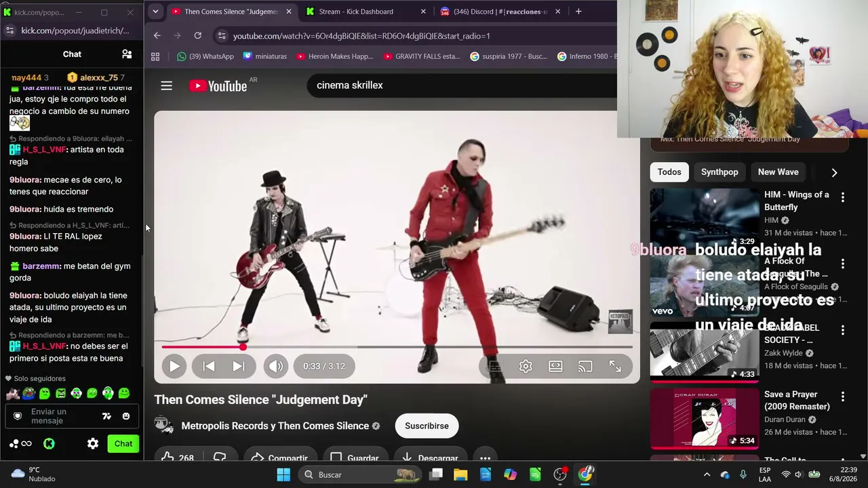
Task: Cast the video to a device
Action: 585,366
